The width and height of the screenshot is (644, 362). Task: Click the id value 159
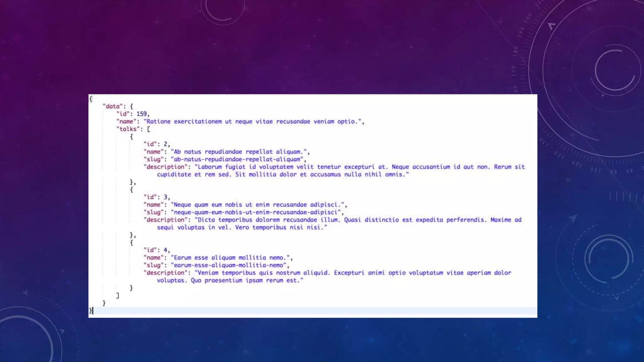[142, 114]
